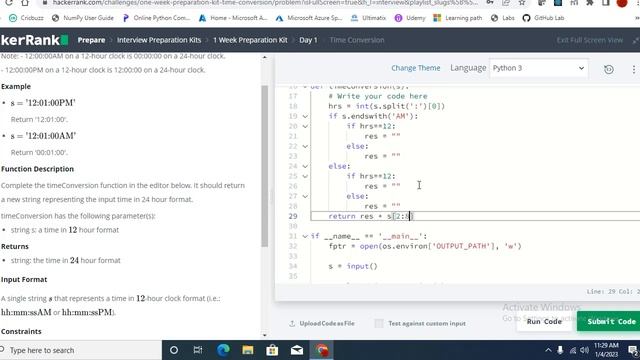Open Microsoft Store from taskbar
The width and height of the screenshot is (640, 360).
point(272,350)
